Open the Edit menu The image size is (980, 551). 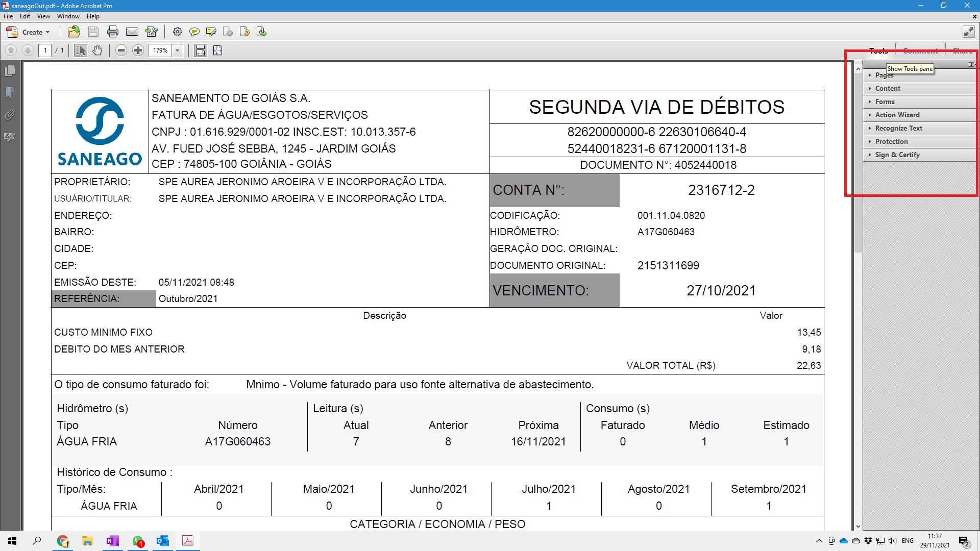tap(25, 16)
